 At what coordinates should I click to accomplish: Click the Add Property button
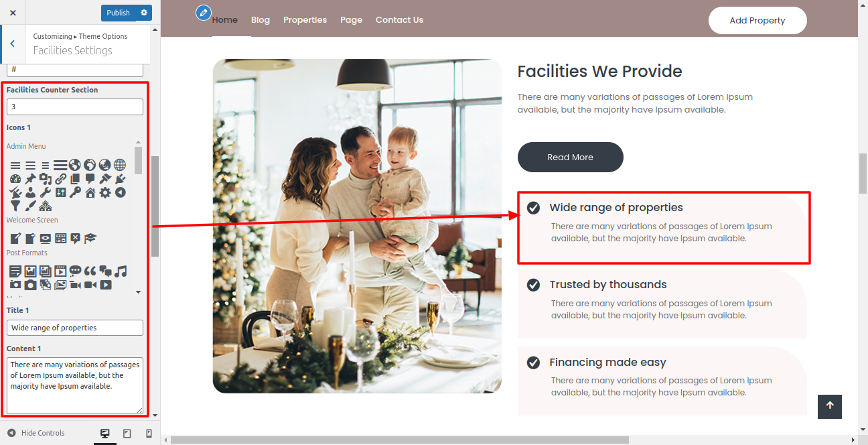pyautogui.click(x=757, y=20)
